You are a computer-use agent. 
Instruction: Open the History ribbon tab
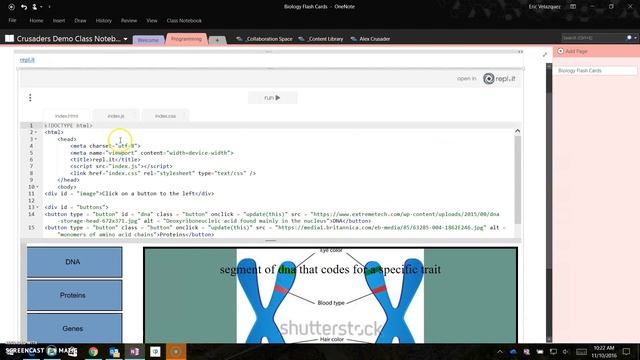click(104, 20)
